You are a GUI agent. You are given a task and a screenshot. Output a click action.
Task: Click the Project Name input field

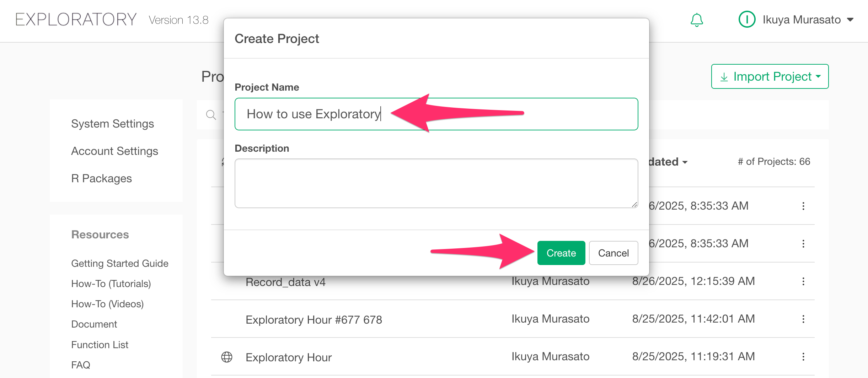436,114
